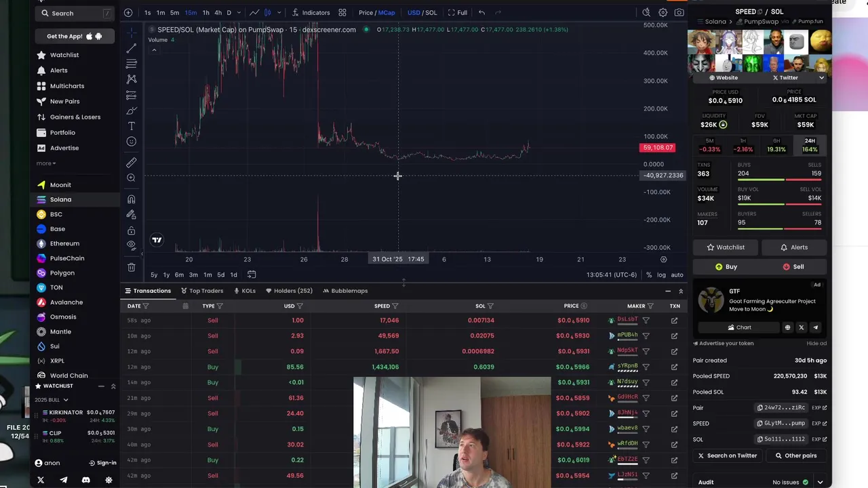Click the Search input field
The image size is (868, 488).
pyautogui.click(x=75, y=13)
